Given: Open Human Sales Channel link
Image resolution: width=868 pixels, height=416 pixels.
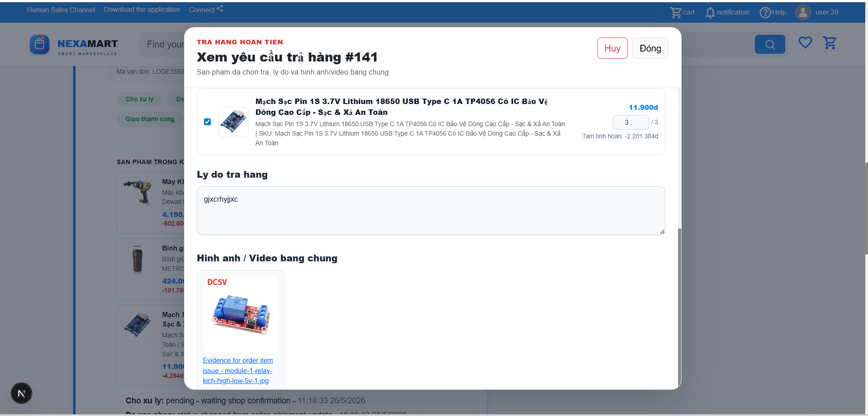Looking at the screenshot, I should click(x=61, y=10).
